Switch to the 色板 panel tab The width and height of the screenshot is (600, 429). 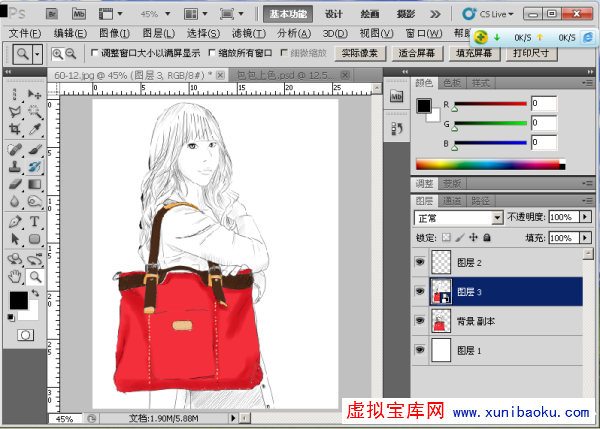point(452,82)
